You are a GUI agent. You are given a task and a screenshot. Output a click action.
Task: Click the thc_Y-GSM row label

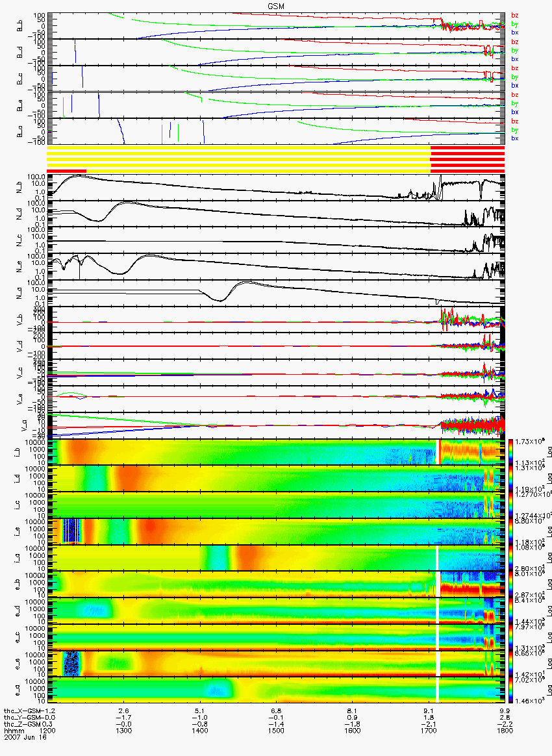click(23, 718)
